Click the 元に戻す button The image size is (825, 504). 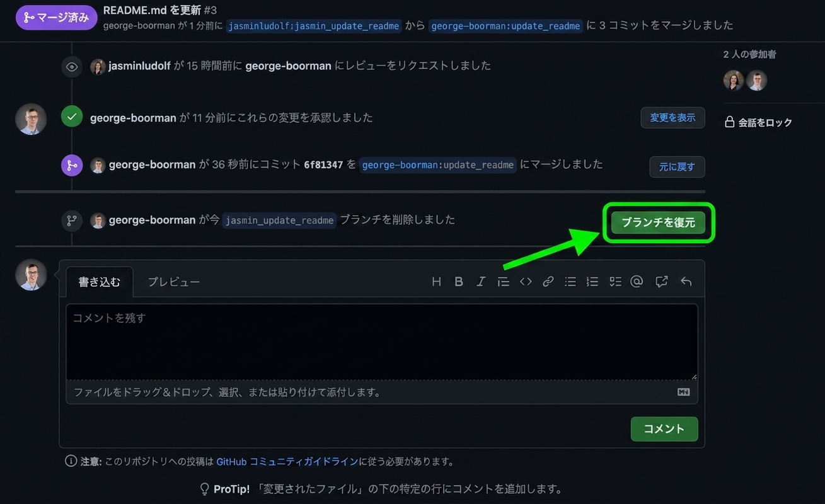click(677, 167)
